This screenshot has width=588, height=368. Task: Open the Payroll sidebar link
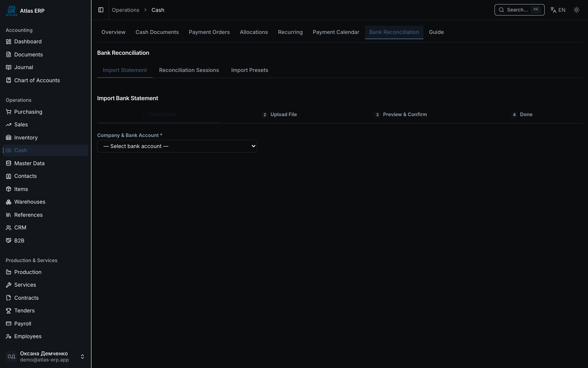click(46, 324)
